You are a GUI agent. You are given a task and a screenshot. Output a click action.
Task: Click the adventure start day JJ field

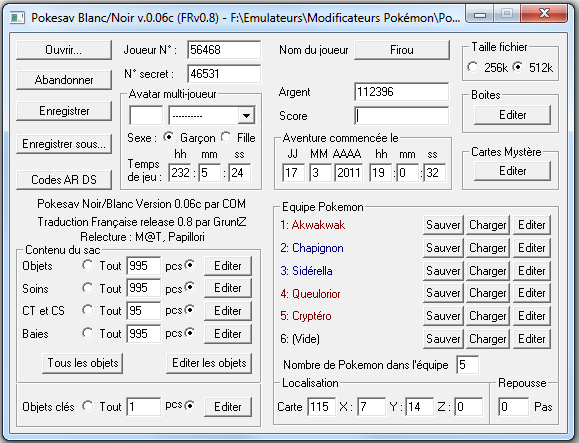coord(294,173)
